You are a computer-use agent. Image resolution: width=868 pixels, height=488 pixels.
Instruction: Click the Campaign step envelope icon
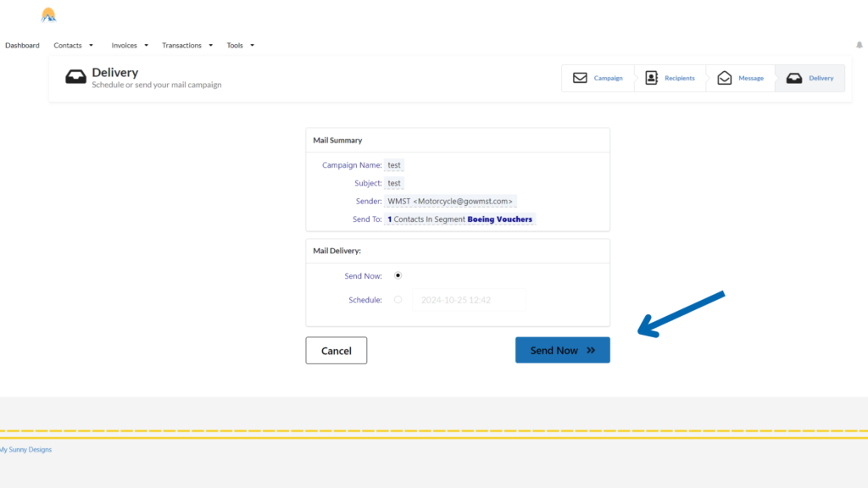580,78
